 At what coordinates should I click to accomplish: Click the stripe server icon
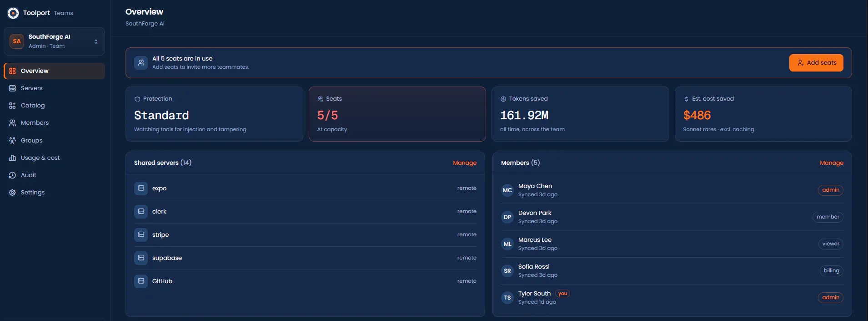(141, 235)
